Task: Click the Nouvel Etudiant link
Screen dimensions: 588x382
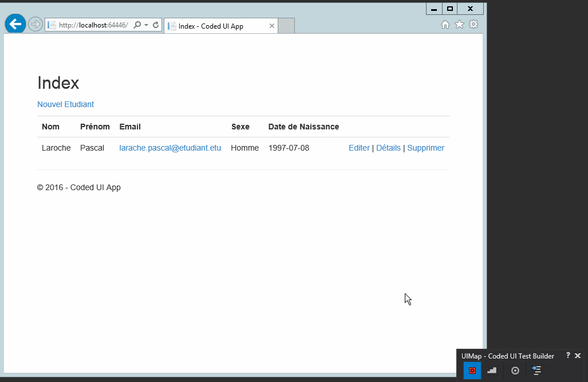Action: pyautogui.click(x=65, y=104)
